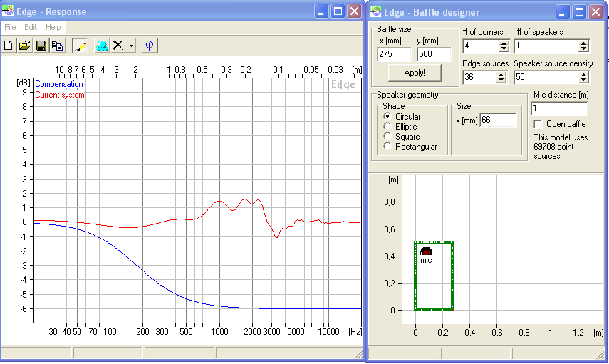609x364 pixels.
Task: Minimize the Edge Response window
Action: pos(321,11)
